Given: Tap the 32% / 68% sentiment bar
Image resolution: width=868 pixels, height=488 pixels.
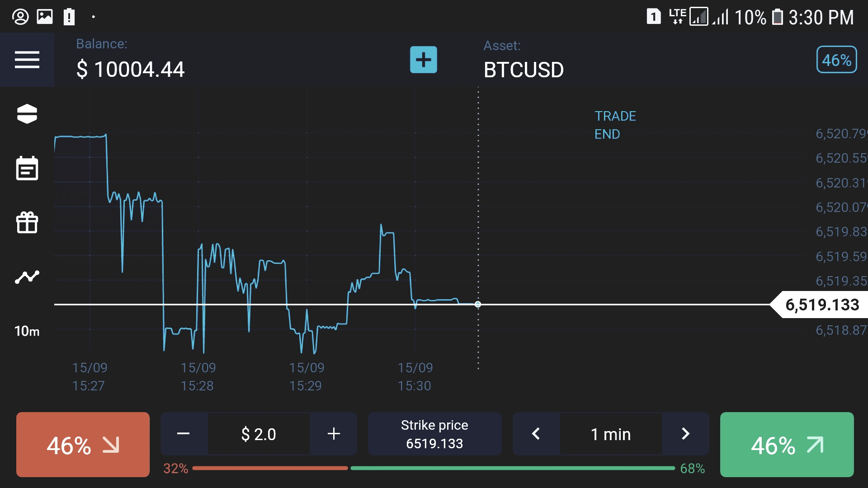Looking at the screenshot, I should (434, 469).
